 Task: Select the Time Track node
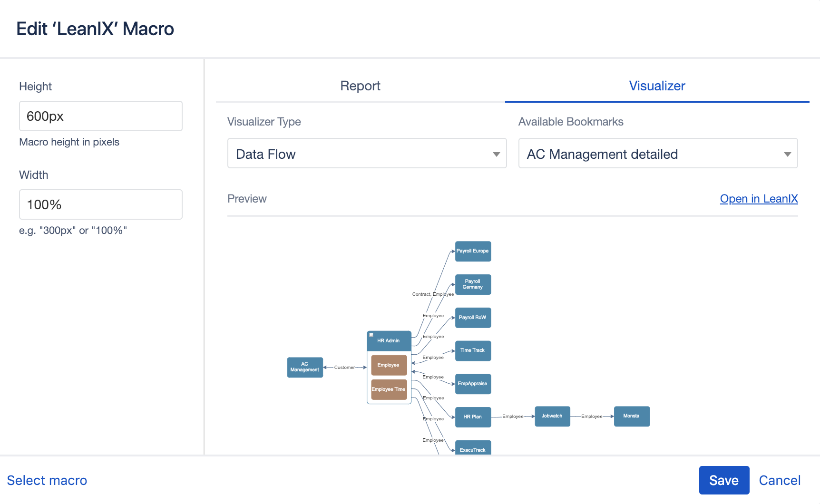pyautogui.click(x=473, y=350)
